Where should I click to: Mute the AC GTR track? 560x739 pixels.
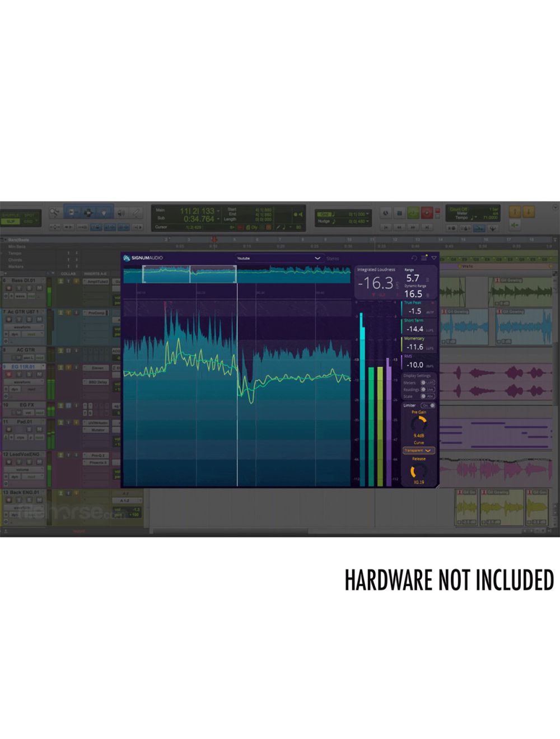17,357
